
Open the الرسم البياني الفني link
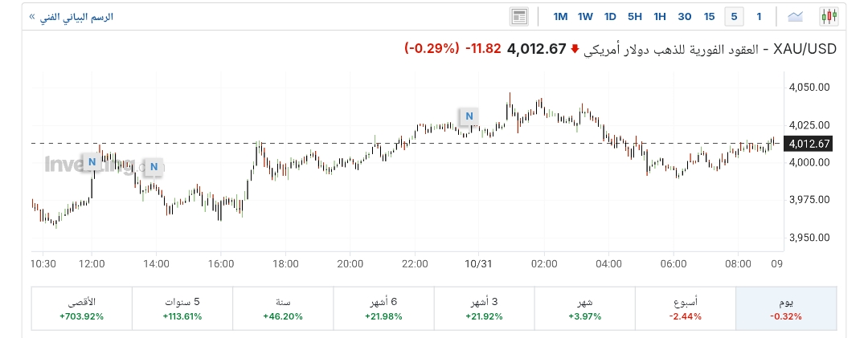(71, 16)
